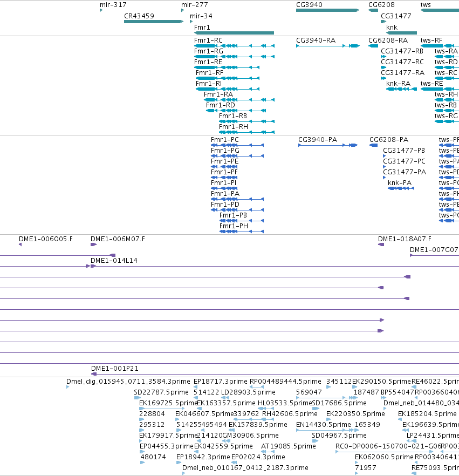Click the Fmr1-RF transcript label
This screenshot has width=459, height=476.
click(209, 73)
